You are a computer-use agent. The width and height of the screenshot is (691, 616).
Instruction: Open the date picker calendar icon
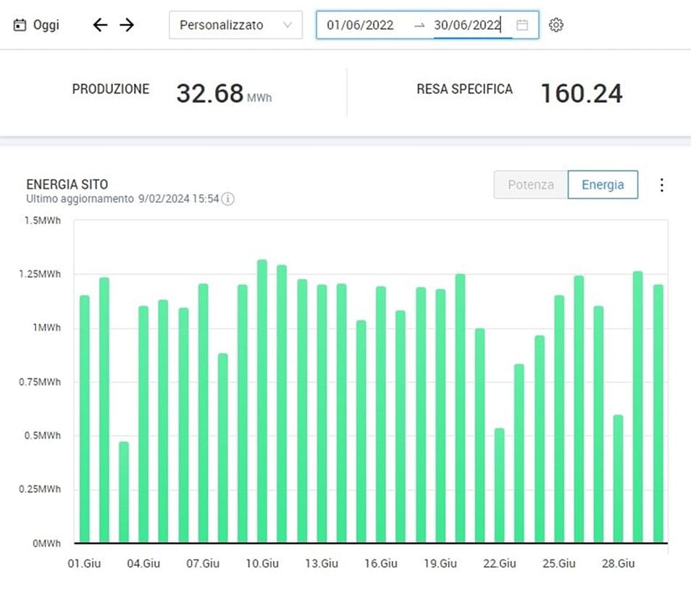[522, 25]
